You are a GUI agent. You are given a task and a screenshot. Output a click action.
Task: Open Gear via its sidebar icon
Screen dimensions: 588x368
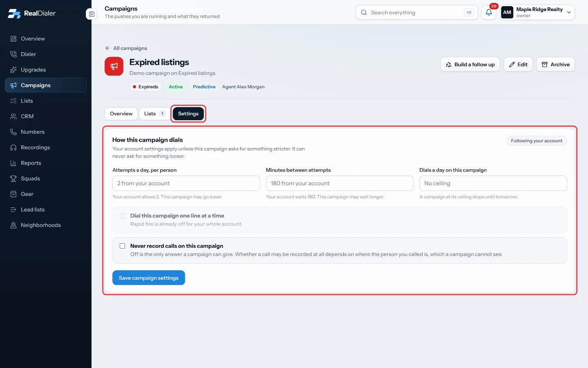(x=13, y=194)
